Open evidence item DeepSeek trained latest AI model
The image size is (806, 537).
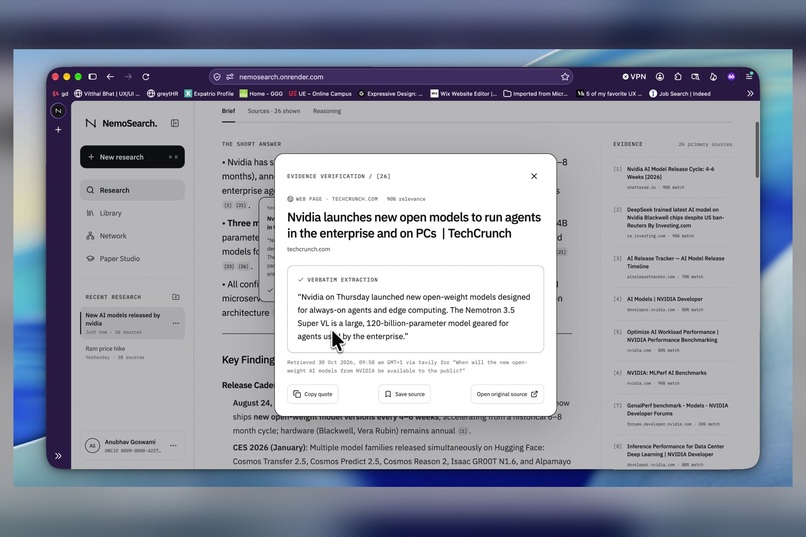(672, 222)
